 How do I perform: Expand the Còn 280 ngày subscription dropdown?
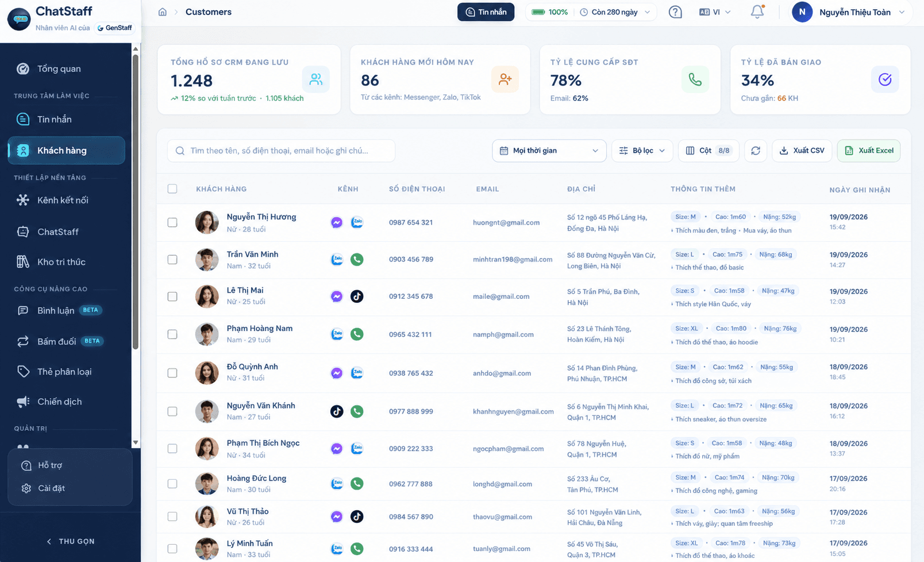click(615, 12)
